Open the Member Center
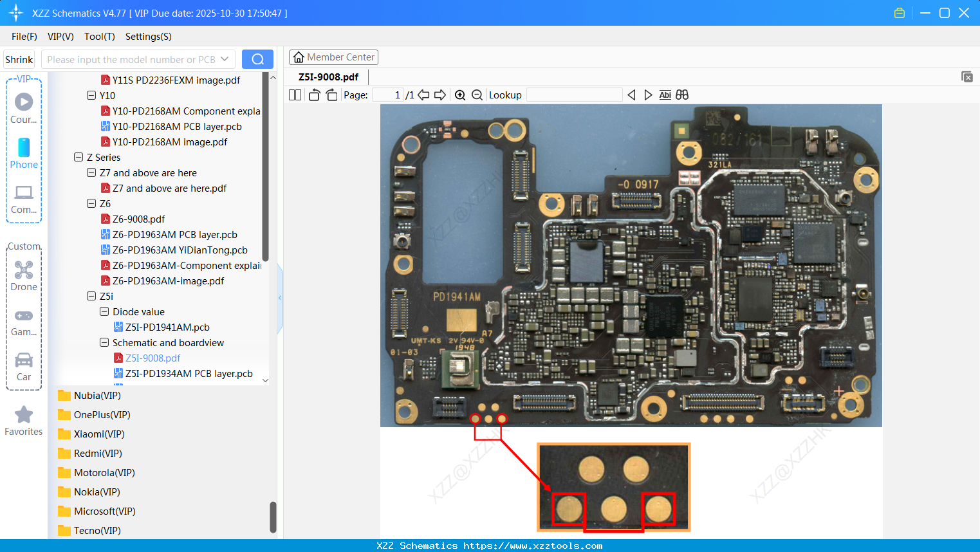Viewport: 980px width, 552px height. coord(333,57)
